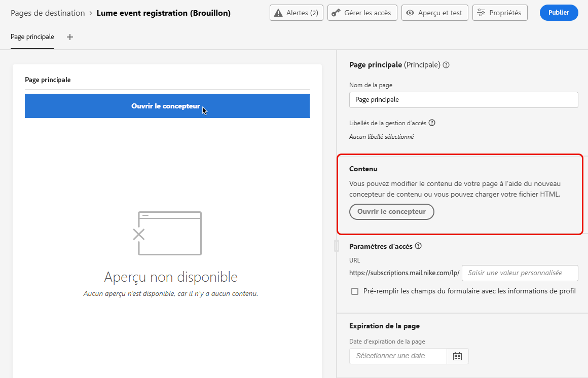Click the Aperçu non disponible placeholder image
The width and height of the screenshot is (588, 378).
point(167,233)
